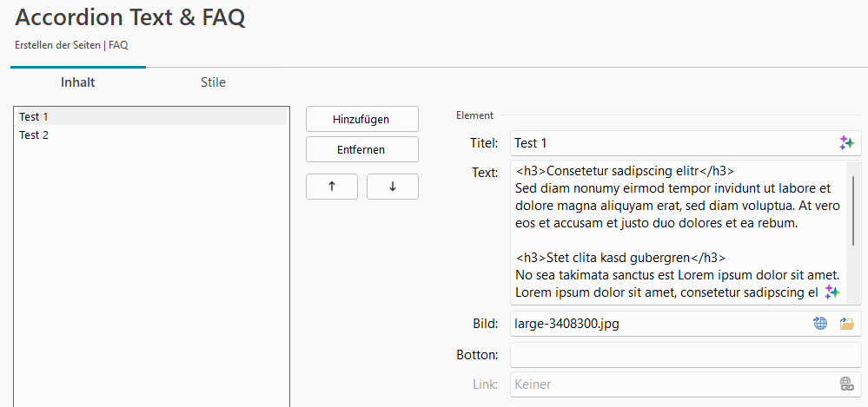Image resolution: width=868 pixels, height=407 pixels.
Task: Click into the Titel input field
Action: pos(669,143)
